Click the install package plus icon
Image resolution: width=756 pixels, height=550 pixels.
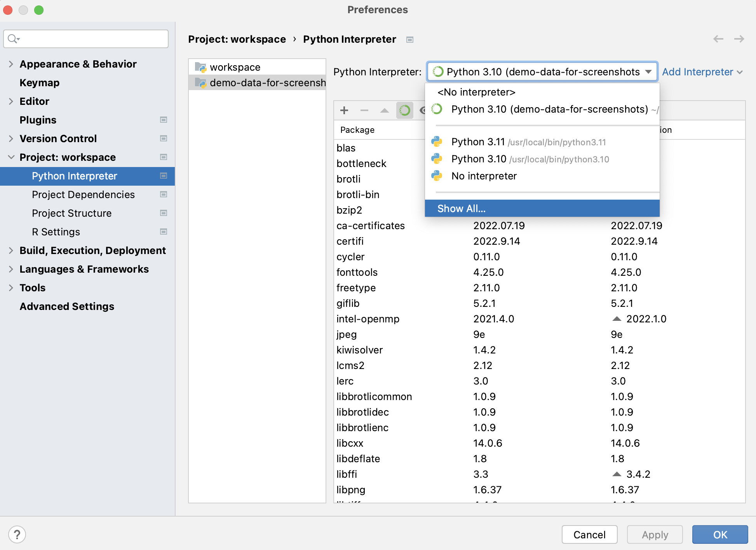coord(344,110)
